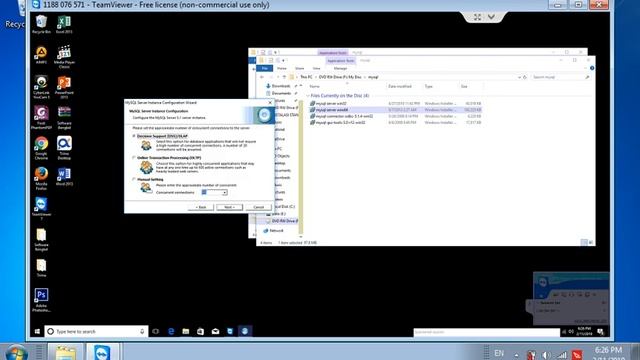This screenshot has height=360, width=640.
Task: Open the Word 2013 desktop shortcut
Action: (64, 176)
